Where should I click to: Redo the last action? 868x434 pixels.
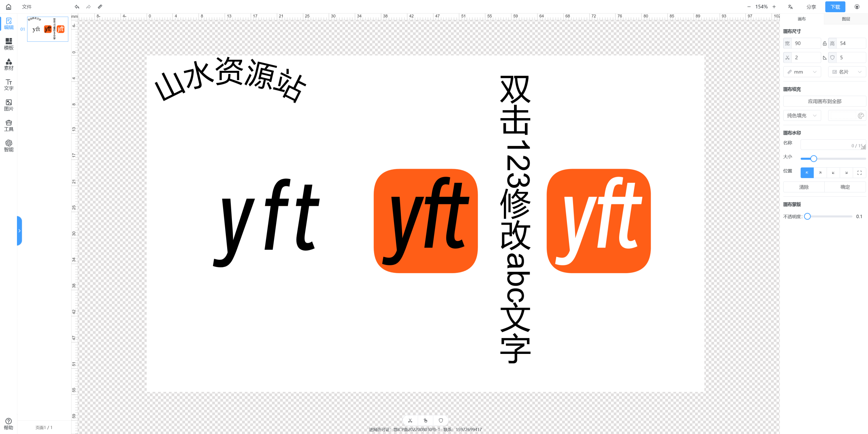coord(88,7)
